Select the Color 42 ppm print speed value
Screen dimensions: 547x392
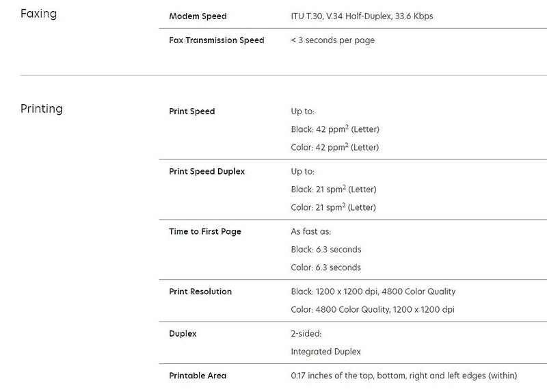point(335,147)
